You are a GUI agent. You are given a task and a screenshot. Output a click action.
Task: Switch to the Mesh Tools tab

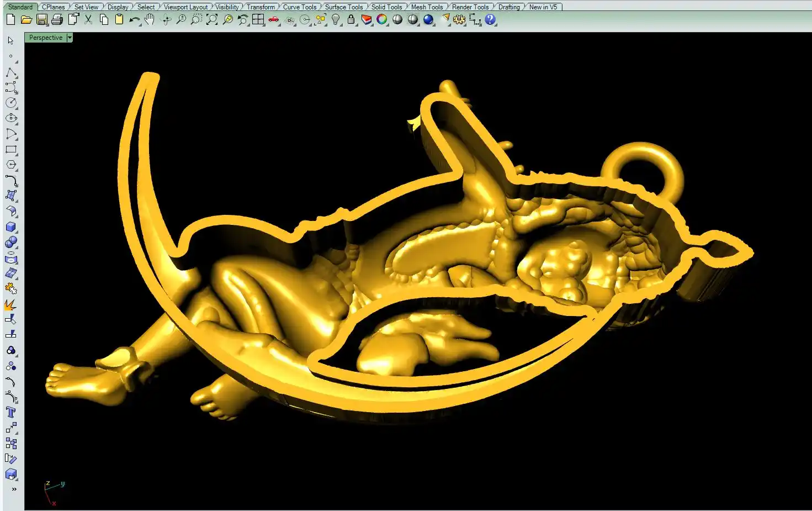coord(427,7)
